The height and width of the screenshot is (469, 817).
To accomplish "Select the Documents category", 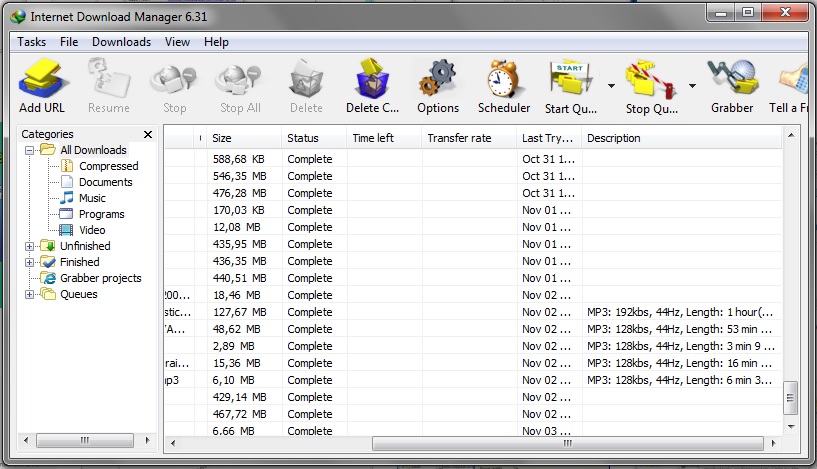I will (x=106, y=182).
